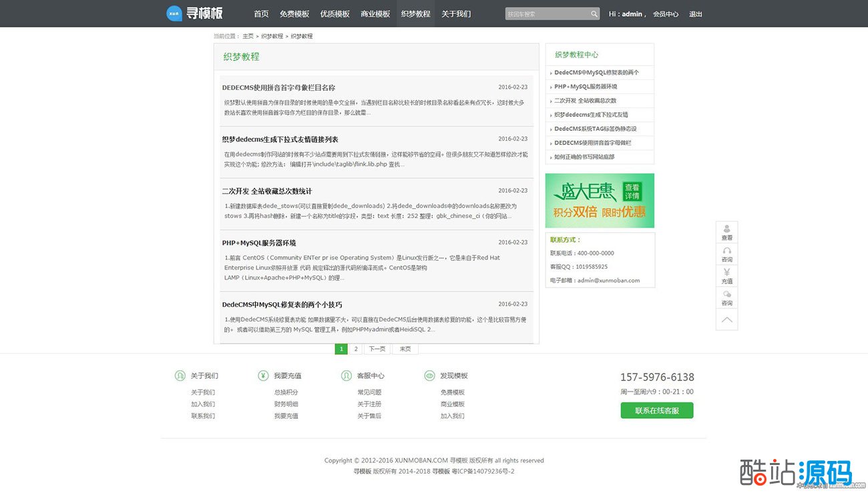Go to page 2 in pagination
This screenshot has height=493, width=868.
356,349
